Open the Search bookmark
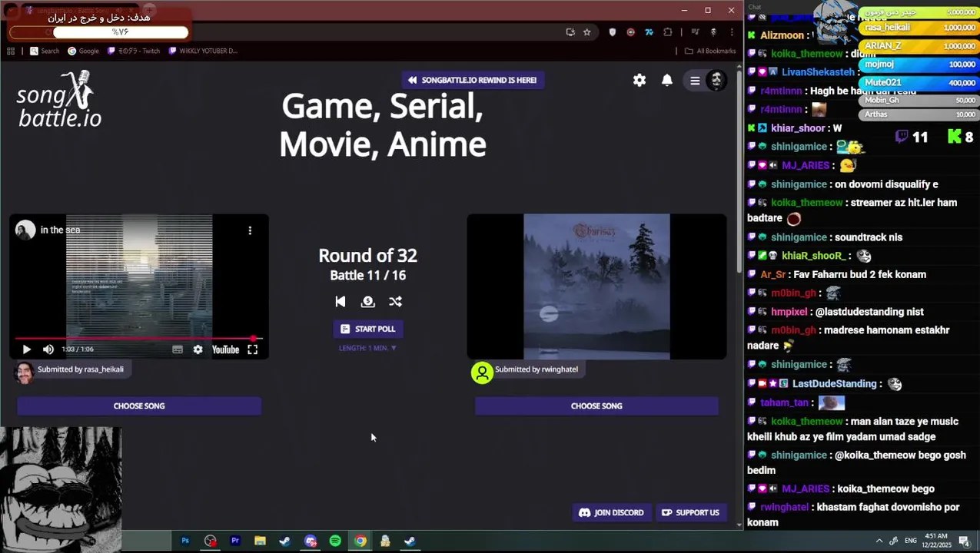 click(44, 51)
